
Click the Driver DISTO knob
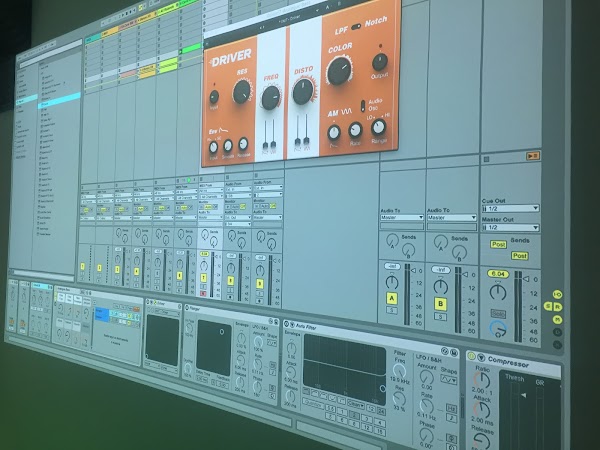(303, 91)
